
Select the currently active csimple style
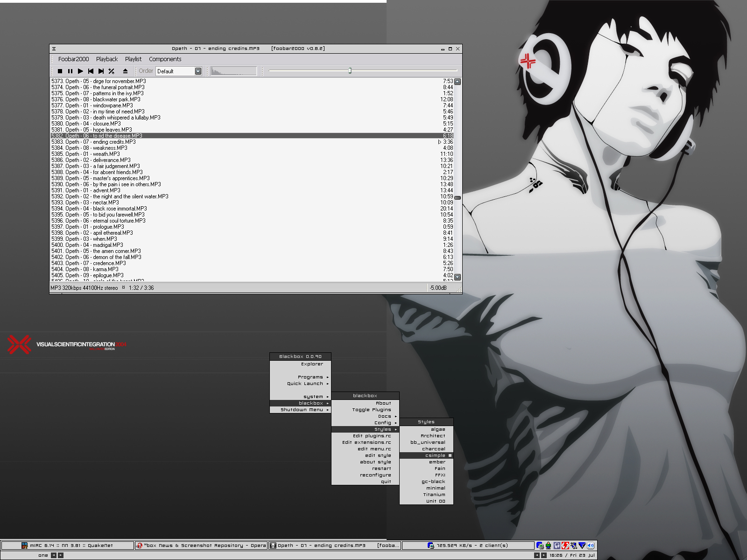426,455
